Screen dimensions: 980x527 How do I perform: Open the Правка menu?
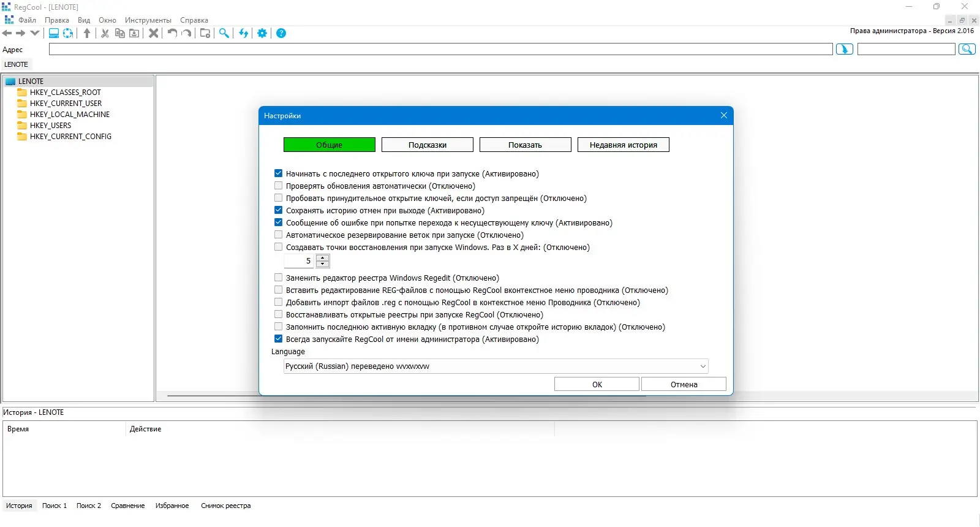[x=57, y=20]
